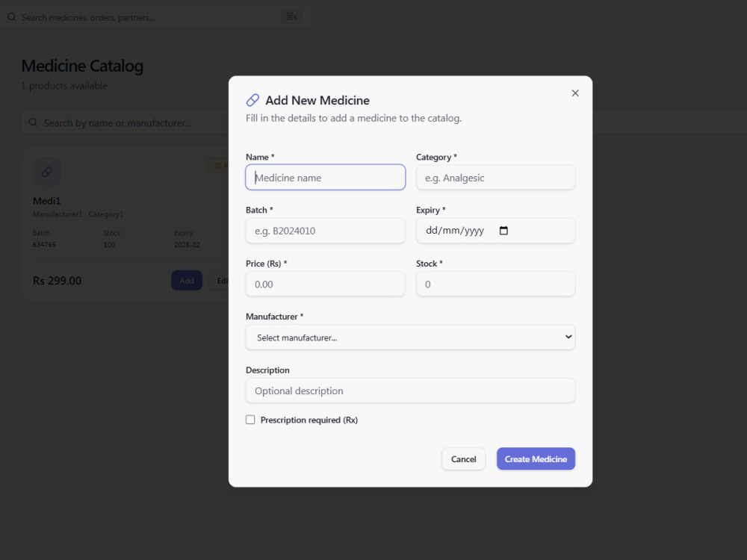Click the Create Medicine button
This screenshot has width=747, height=560.
(x=536, y=459)
